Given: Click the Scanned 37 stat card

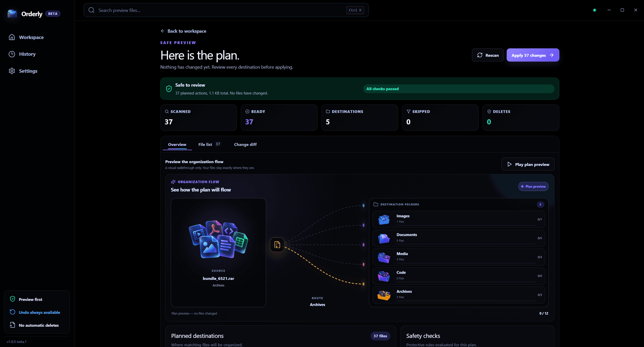Looking at the screenshot, I should pos(198,118).
